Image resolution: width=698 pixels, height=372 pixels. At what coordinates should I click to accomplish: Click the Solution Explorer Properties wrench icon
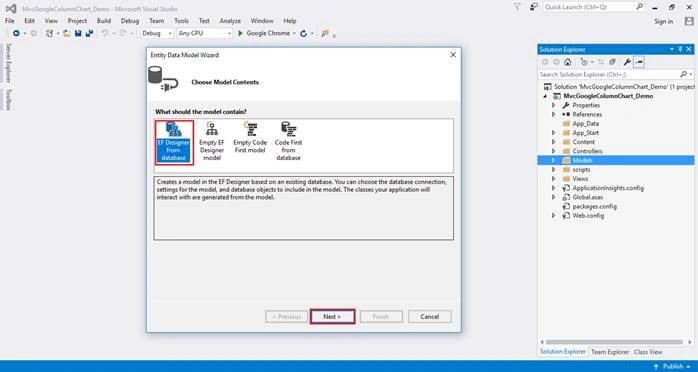(x=627, y=62)
